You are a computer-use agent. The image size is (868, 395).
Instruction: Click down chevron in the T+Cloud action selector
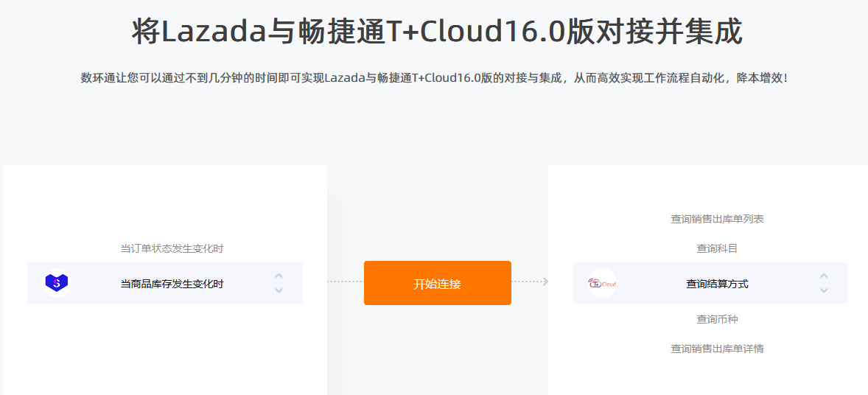coord(825,290)
